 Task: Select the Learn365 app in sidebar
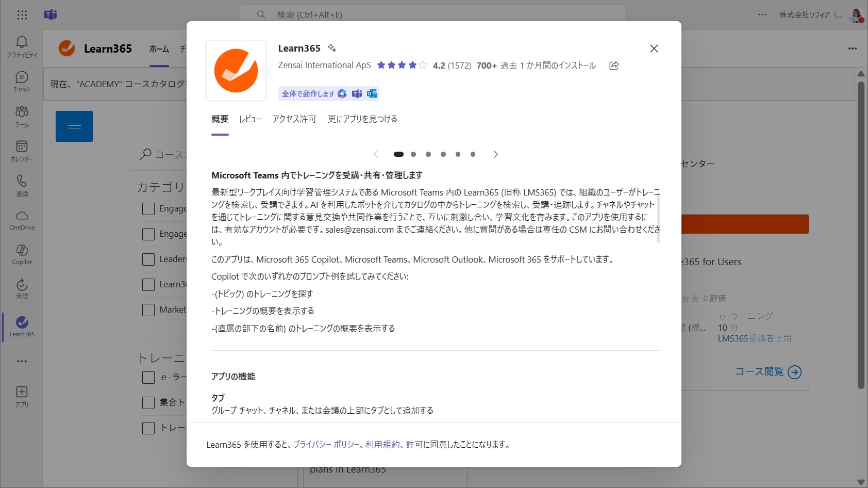(22, 327)
